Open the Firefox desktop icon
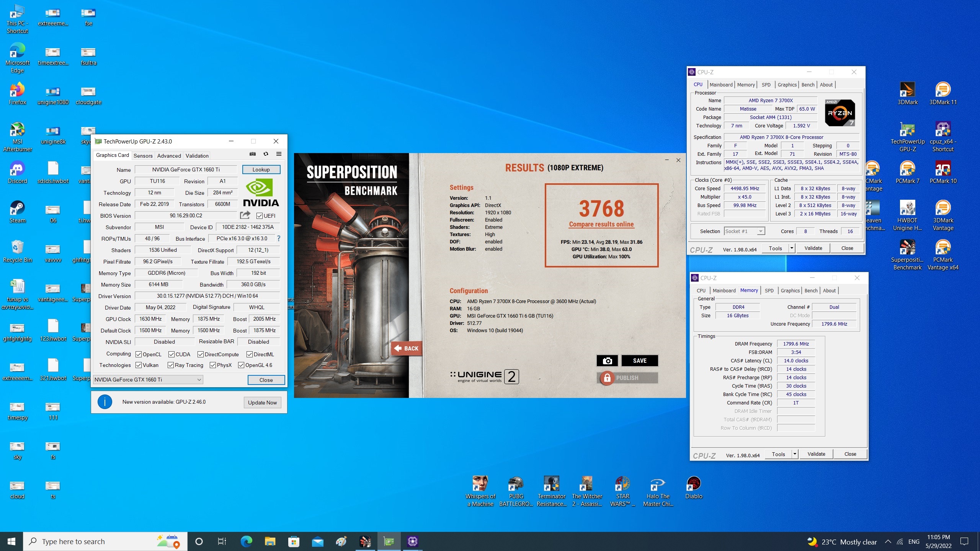 point(17,94)
